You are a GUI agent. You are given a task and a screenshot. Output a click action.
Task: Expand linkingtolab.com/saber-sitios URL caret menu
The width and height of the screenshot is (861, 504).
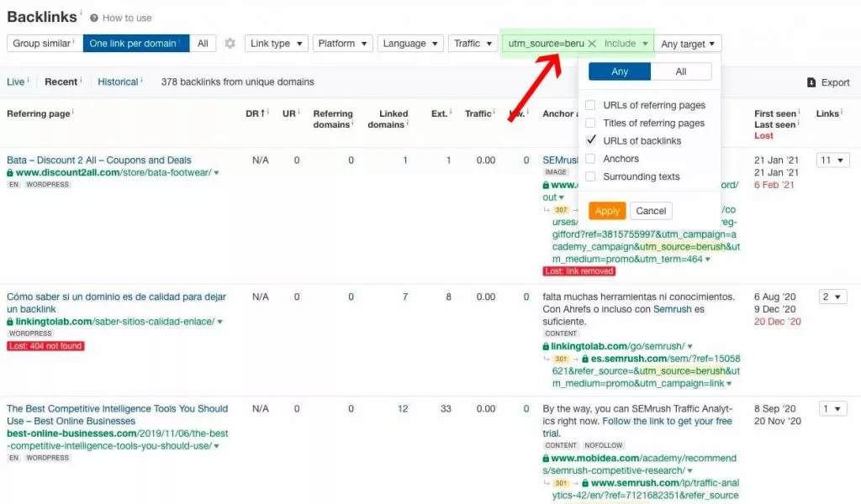pos(219,322)
